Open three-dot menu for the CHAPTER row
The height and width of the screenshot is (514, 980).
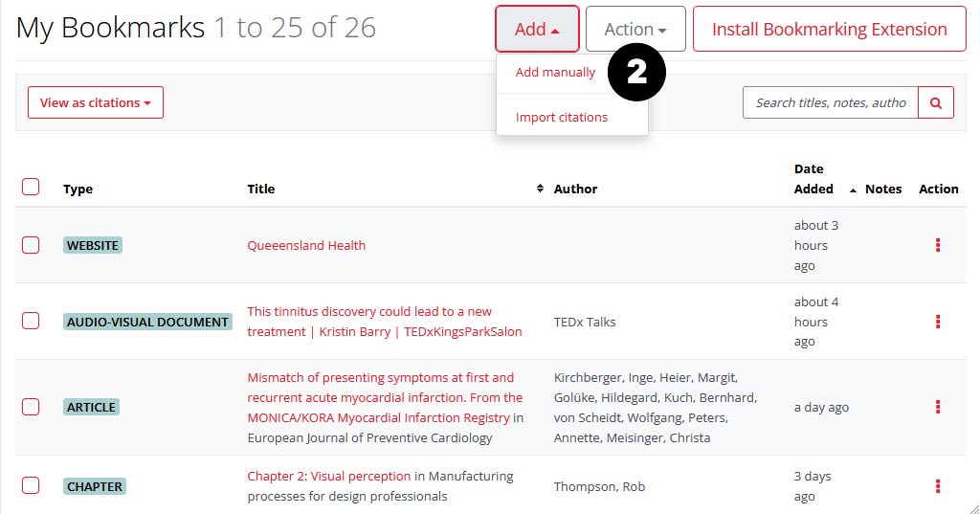[x=938, y=486]
